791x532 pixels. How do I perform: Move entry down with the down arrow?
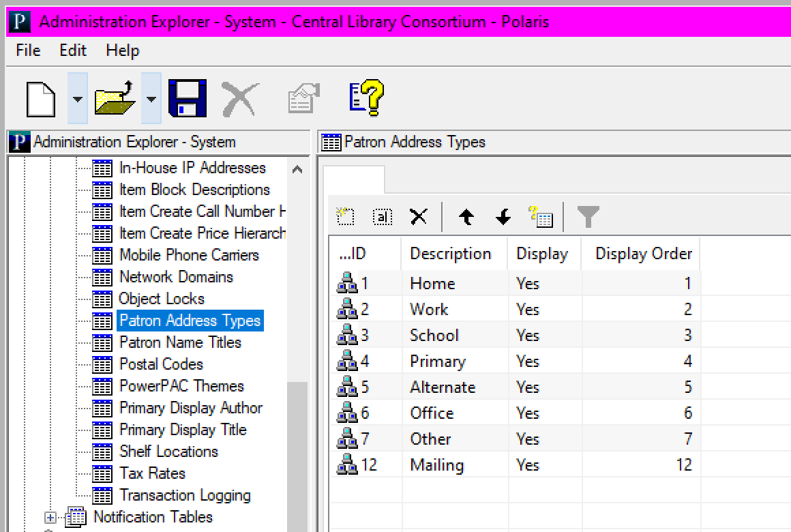click(x=503, y=217)
